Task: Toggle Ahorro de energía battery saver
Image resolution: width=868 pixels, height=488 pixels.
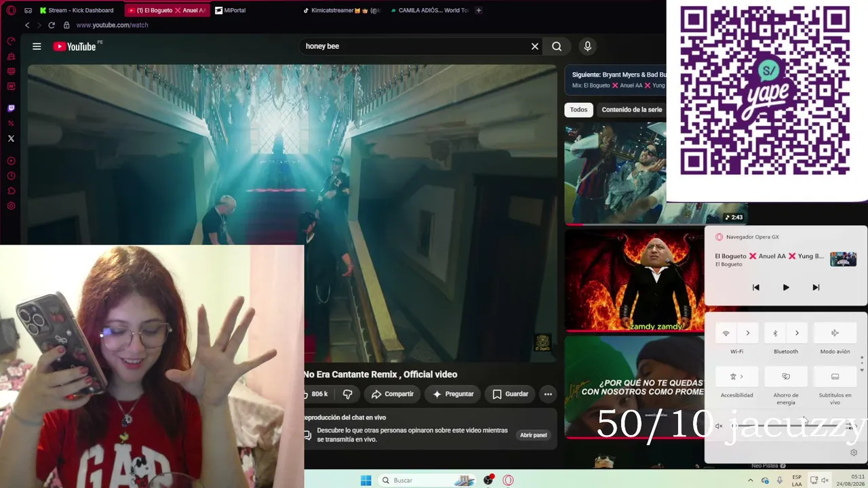Action: pos(786,376)
